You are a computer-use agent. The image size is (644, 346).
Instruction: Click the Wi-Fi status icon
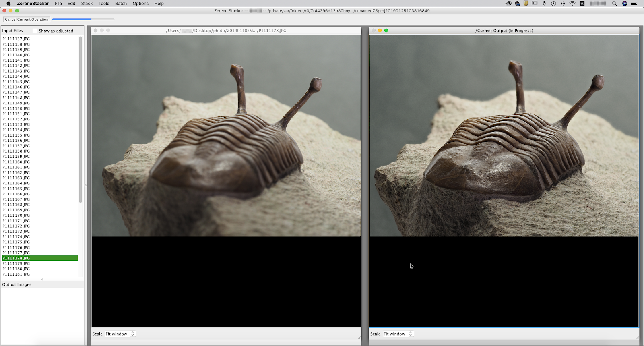coord(572,4)
